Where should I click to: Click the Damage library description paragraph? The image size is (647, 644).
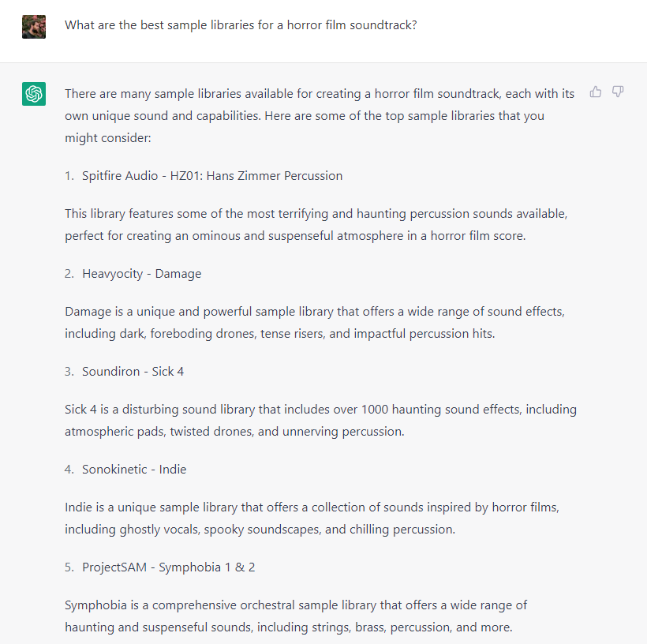pyautogui.click(x=314, y=323)
